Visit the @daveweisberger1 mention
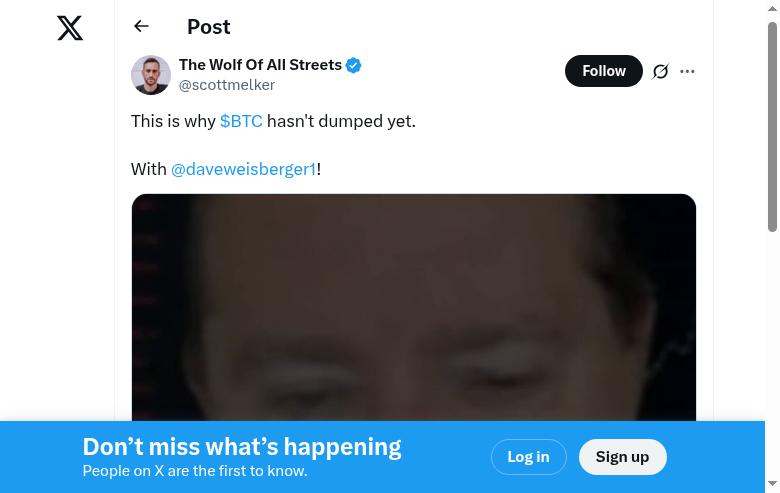The image size is (780, 493). tap(243, 169)
